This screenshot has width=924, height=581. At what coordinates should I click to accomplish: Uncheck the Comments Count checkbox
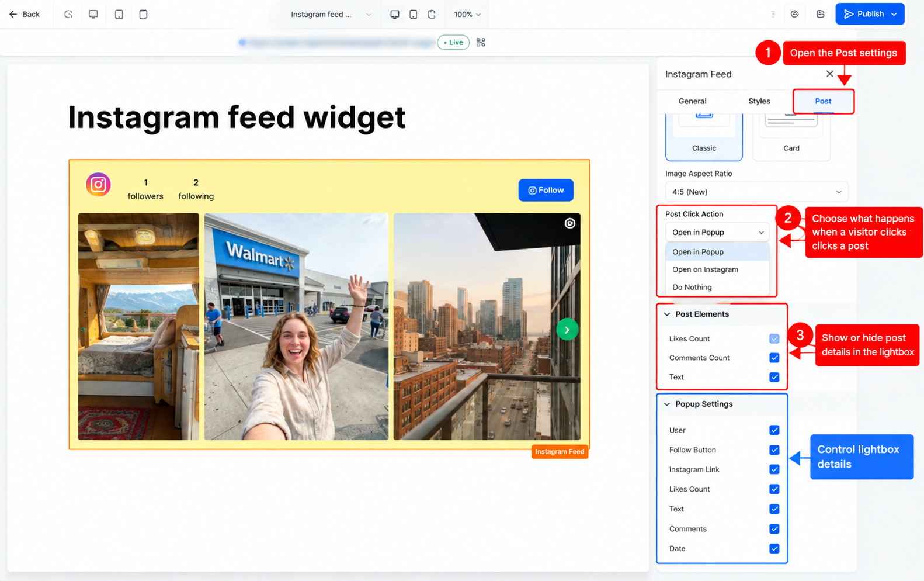pos(774,358)
